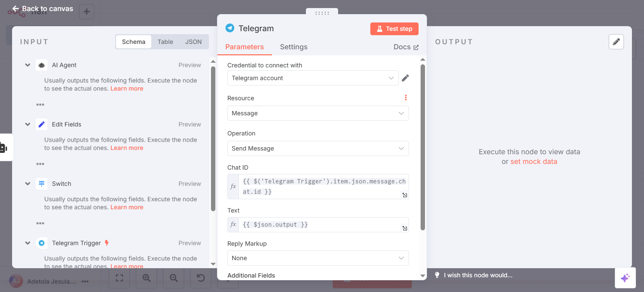Click the input panel scroll up arrow

point(213,61)
